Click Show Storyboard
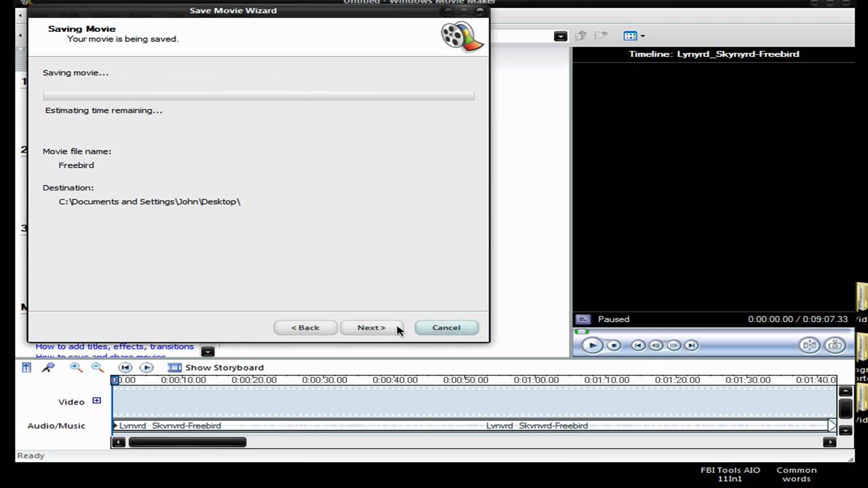The height and width of the screenshot is (488, 868). click(x=216, y=367)
